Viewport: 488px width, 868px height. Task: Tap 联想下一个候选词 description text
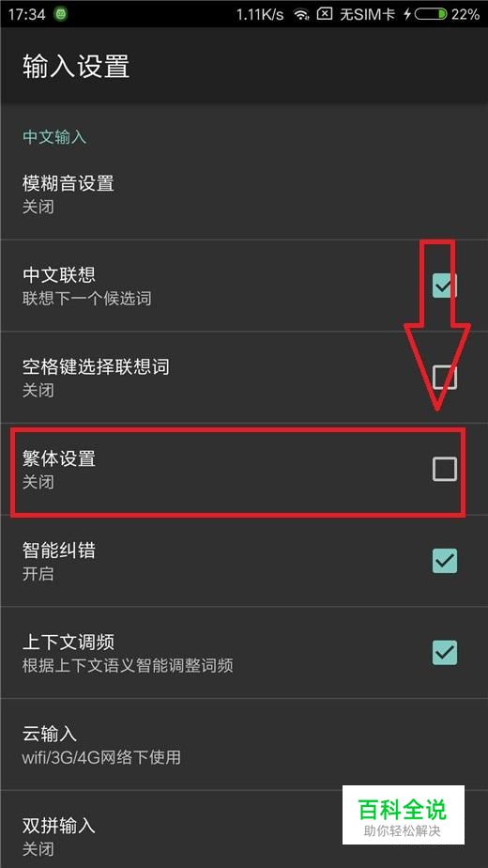(x=87, y=299)
